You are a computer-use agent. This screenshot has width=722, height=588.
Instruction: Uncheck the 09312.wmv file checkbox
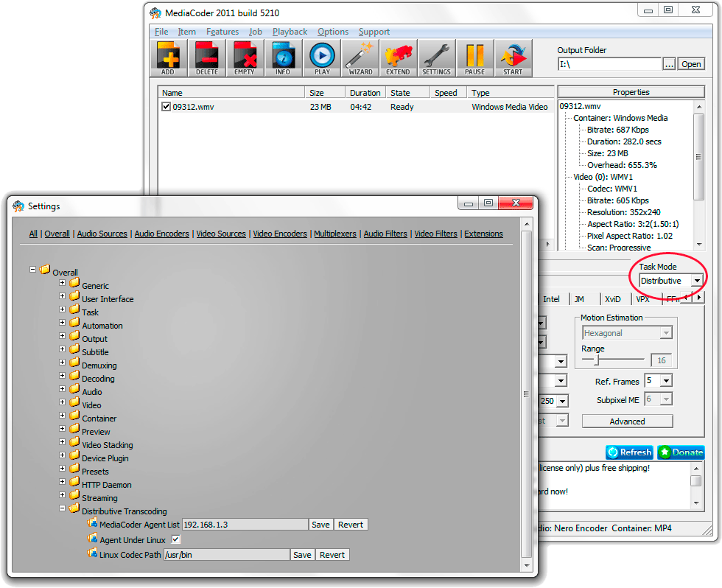pos(167,106)
